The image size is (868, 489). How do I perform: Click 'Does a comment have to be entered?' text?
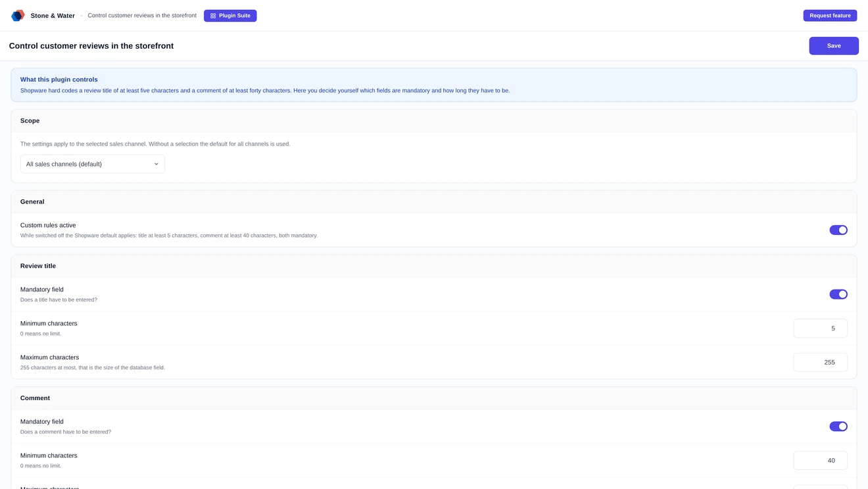pos(66,432)
